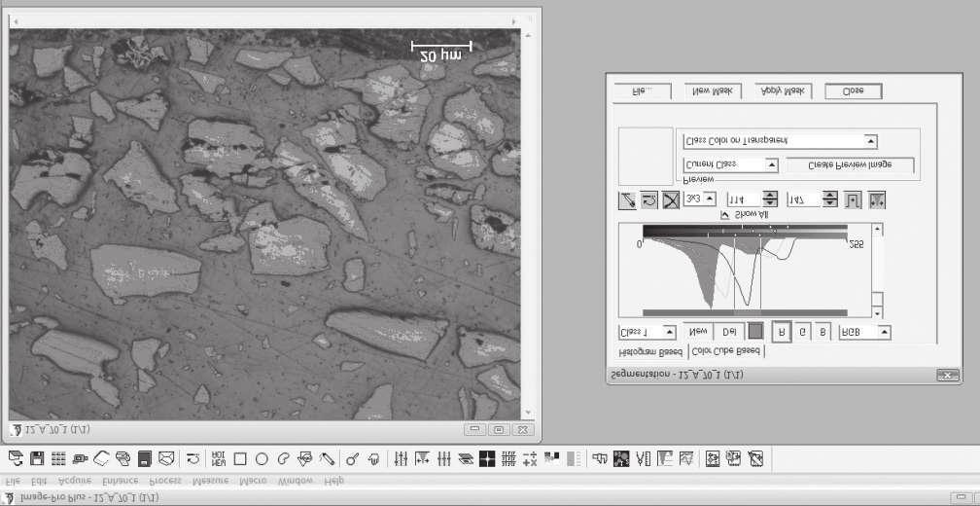
Task: Open the Acquire menu
Action: point(74,482)
